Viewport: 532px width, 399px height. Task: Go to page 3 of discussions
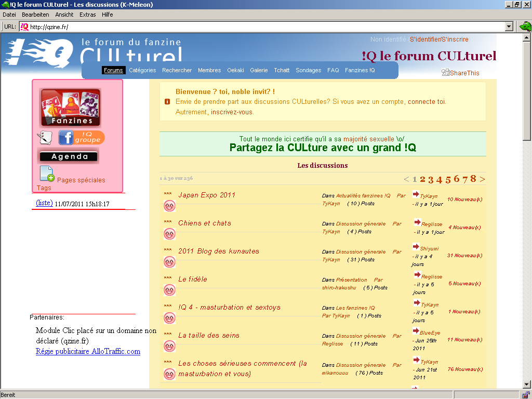click(431, 179)
